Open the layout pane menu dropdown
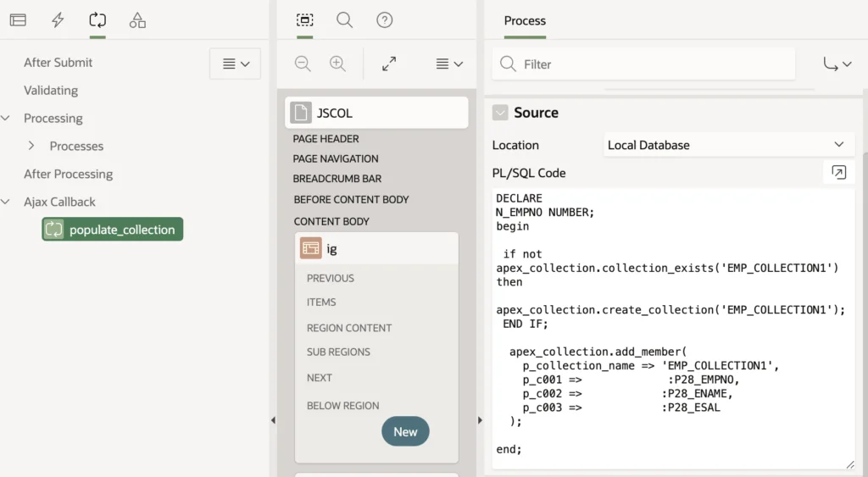Image resolution: width=868 pixels, height=477 pixels. (449, 64)
